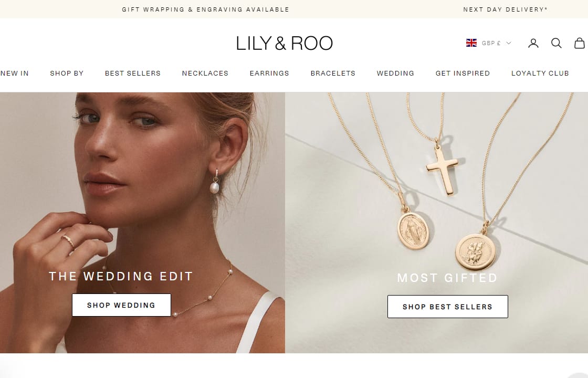
Task: Open the shopping bag icon
Action: tap(580, 43)
